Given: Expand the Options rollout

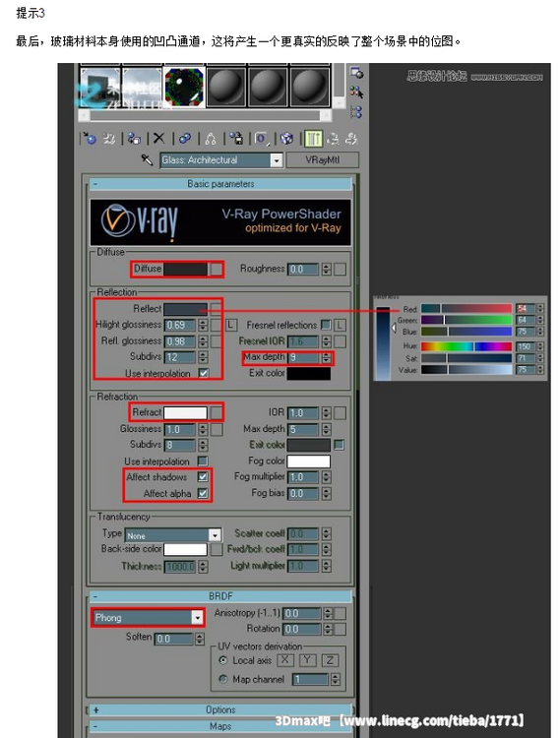Looking at the screenshot, I should click(220, 709).
